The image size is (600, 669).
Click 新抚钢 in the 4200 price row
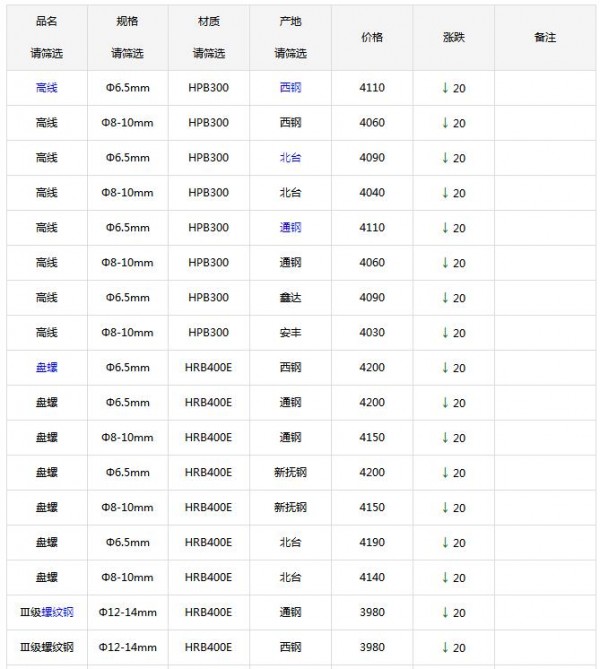pos(290,473)
